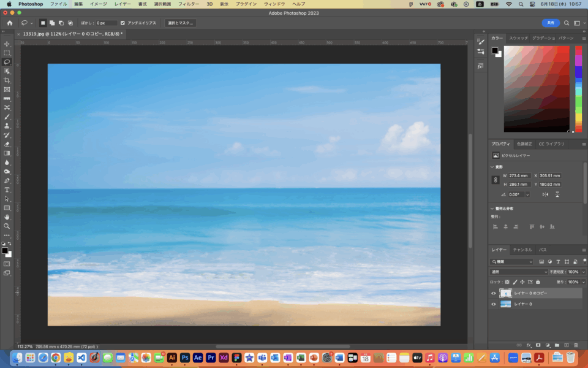The image size is (588, 368).
Task: Select the Clone Stamp tool
Action: [x=7, y=126]
